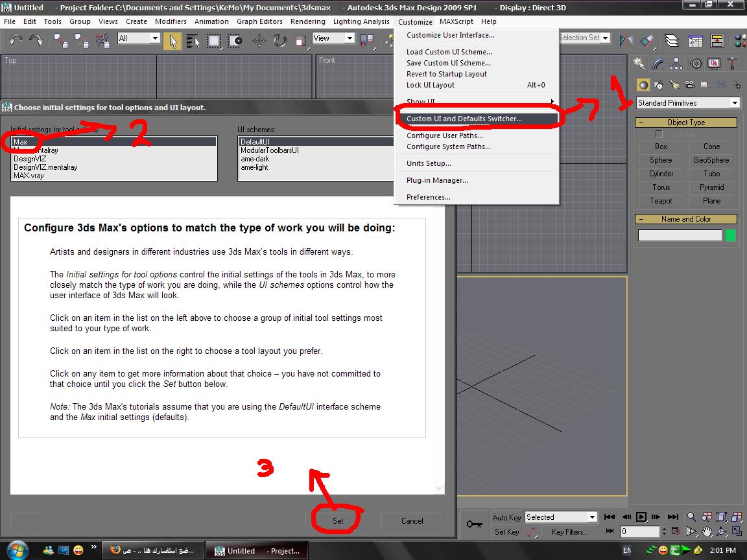747x560 pixels.
Task: Click the object name input field
Action: click(680, 235)
